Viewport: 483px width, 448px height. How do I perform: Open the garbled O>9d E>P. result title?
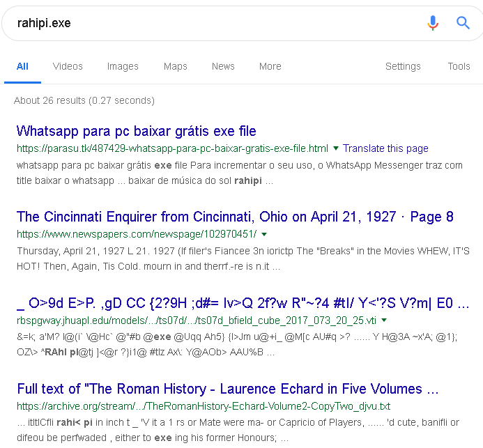(243, 303)
